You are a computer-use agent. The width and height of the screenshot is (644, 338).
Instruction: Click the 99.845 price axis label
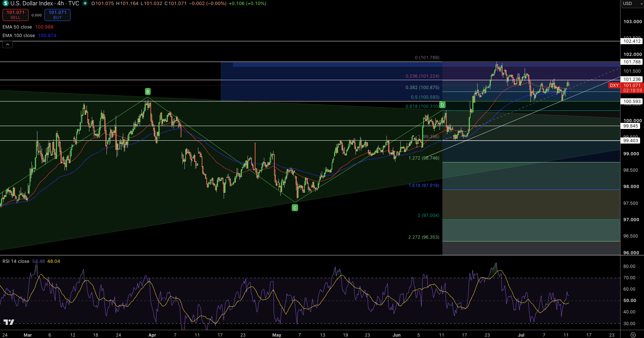pos(631,126)
